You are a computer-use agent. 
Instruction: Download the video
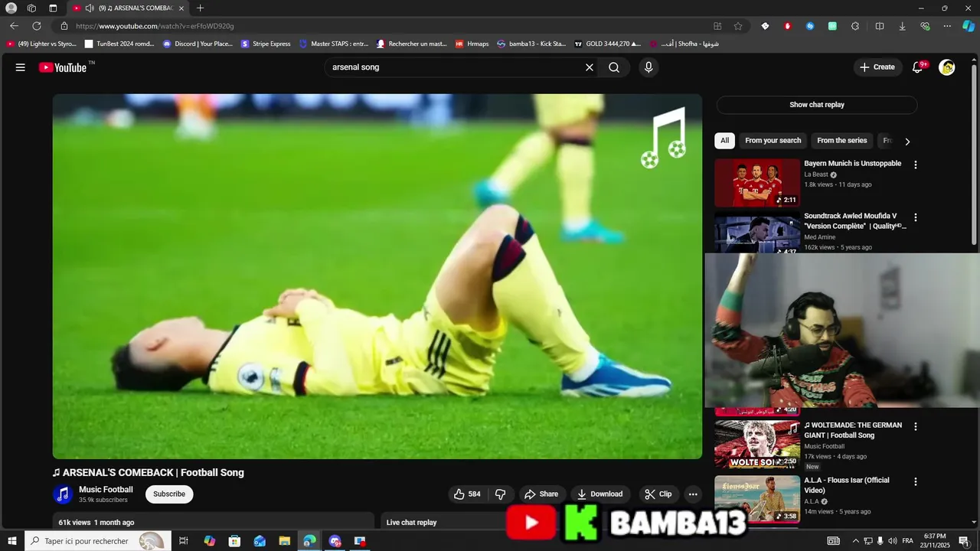click(x=600, y=494)
